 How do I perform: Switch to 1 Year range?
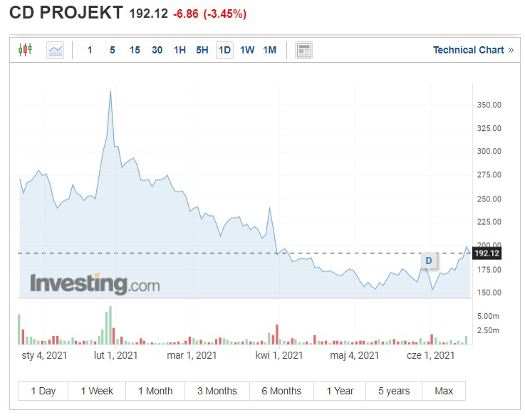(x=340, y=391)
